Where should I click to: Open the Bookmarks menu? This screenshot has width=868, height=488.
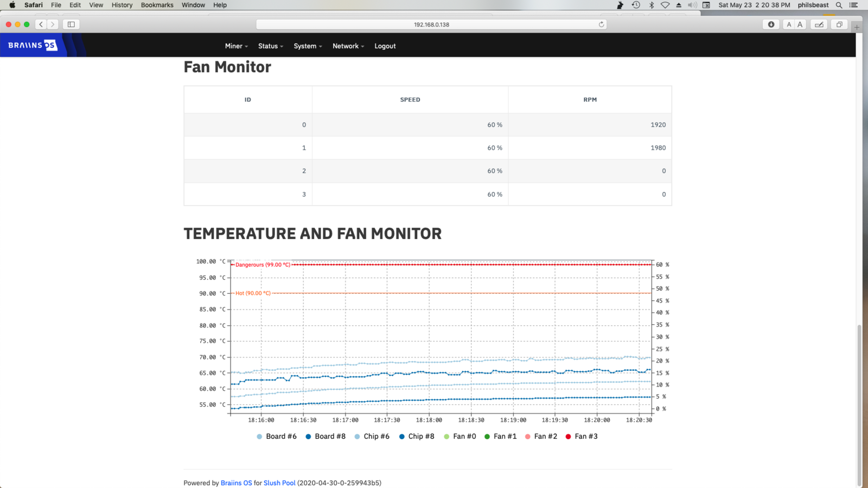pos(157,5)
